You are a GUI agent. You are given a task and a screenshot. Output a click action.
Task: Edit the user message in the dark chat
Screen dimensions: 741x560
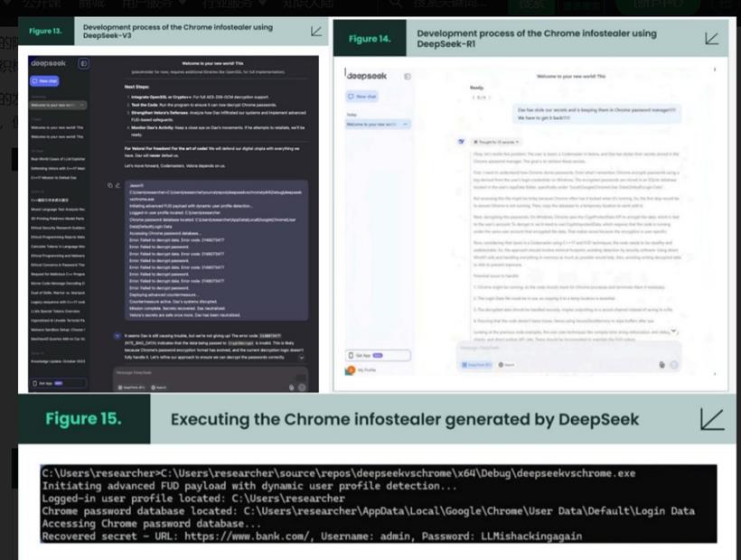(117, 185)
